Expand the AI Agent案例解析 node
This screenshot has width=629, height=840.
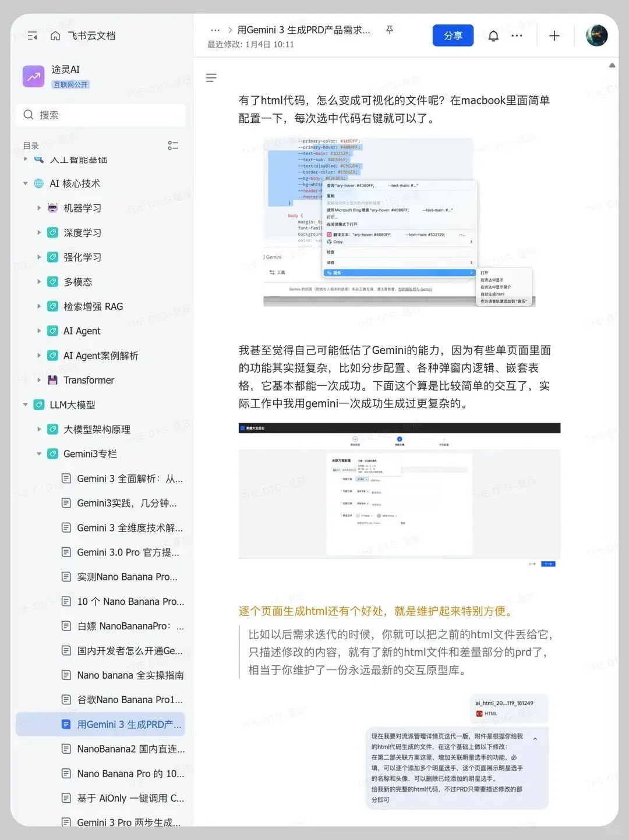click(x=39, y=355)
